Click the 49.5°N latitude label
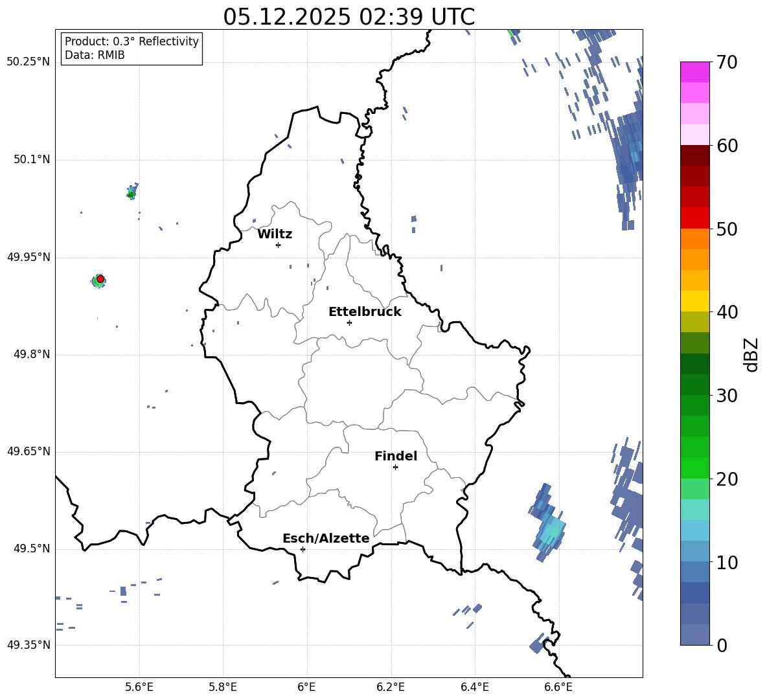Image resolution: width=767 pixels, height=700 pixels. pos(31,548)
